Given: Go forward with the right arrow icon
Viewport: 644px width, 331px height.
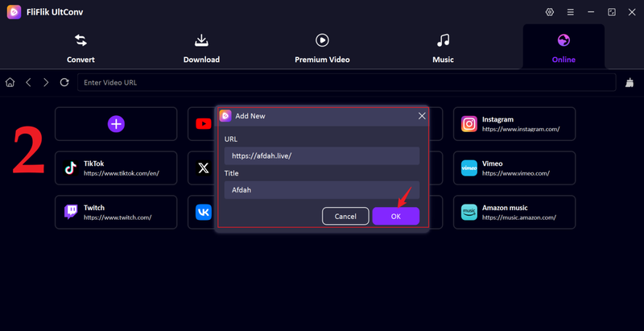Looking at the screenshot, I should point(46,82).
